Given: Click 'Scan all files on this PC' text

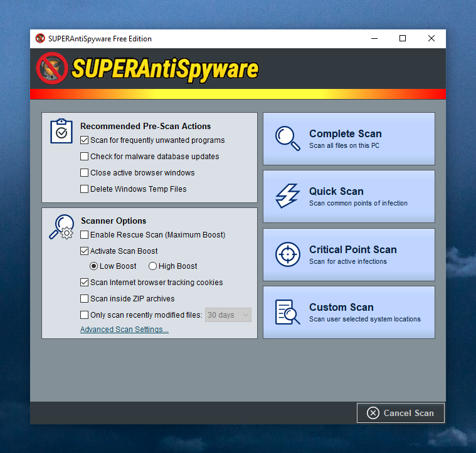Looking at the screenshot, I should point(344,145).
